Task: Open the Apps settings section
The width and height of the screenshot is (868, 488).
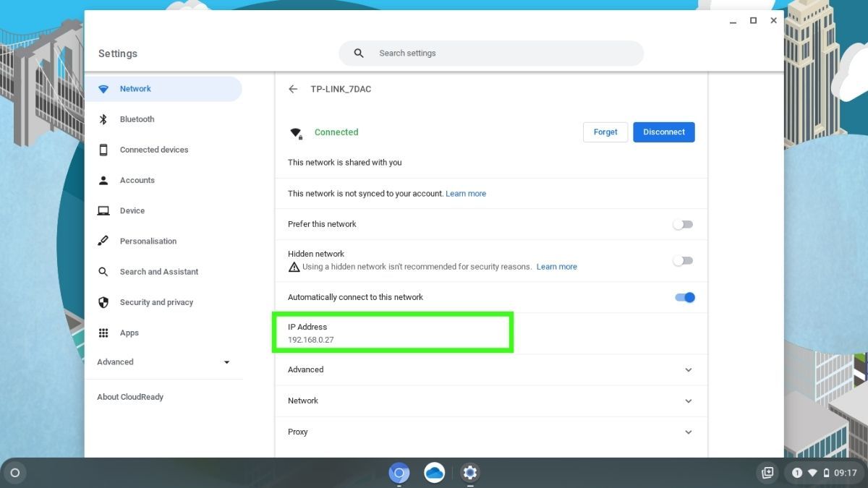Action: (129, 333)
